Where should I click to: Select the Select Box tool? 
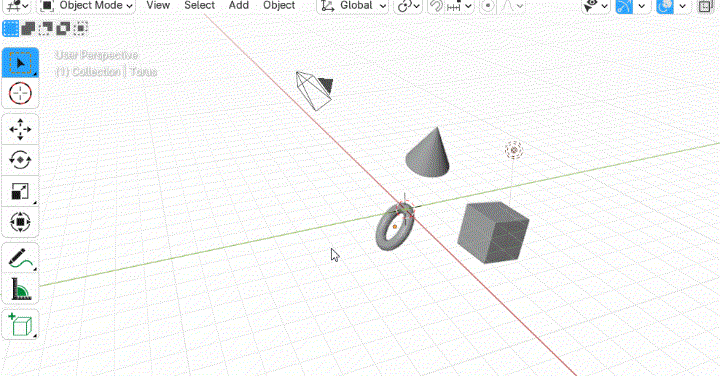pyautogui.click(x=20, y=63)
